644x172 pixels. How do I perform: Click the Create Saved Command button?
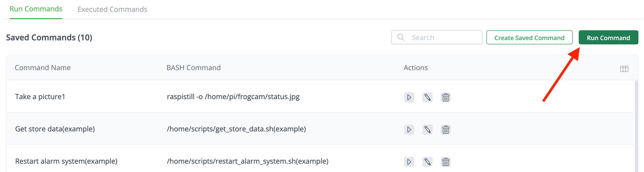(529, 38)
